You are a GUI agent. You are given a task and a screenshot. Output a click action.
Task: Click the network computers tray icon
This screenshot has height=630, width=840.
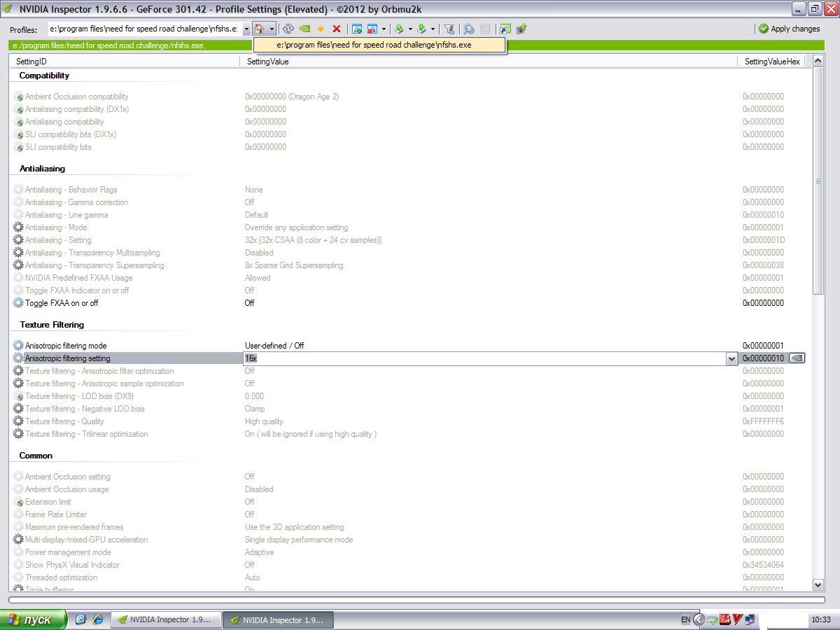point(751,619)
